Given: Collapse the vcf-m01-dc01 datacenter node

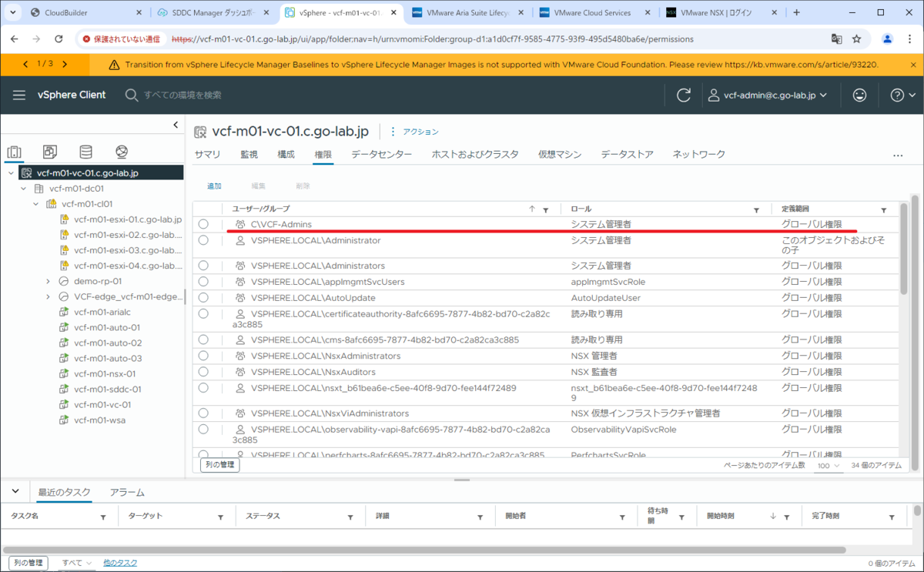Looking at the screenshot, I should (x=23, y=189).
